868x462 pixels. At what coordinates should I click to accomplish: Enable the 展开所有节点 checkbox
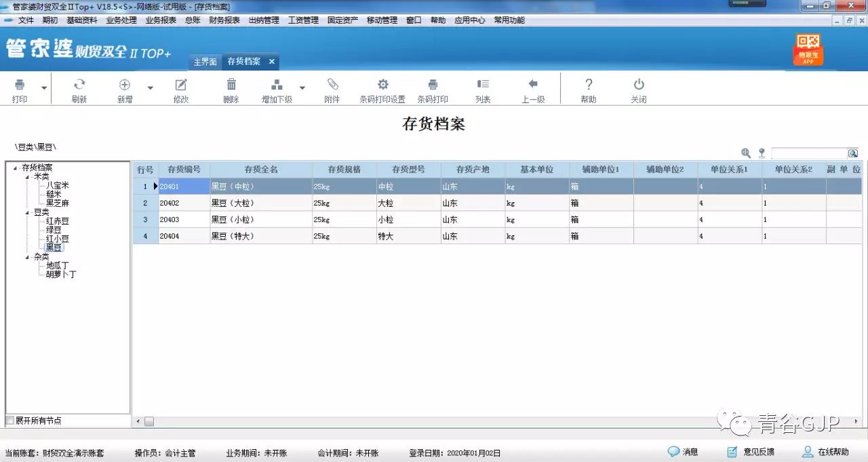10,421
